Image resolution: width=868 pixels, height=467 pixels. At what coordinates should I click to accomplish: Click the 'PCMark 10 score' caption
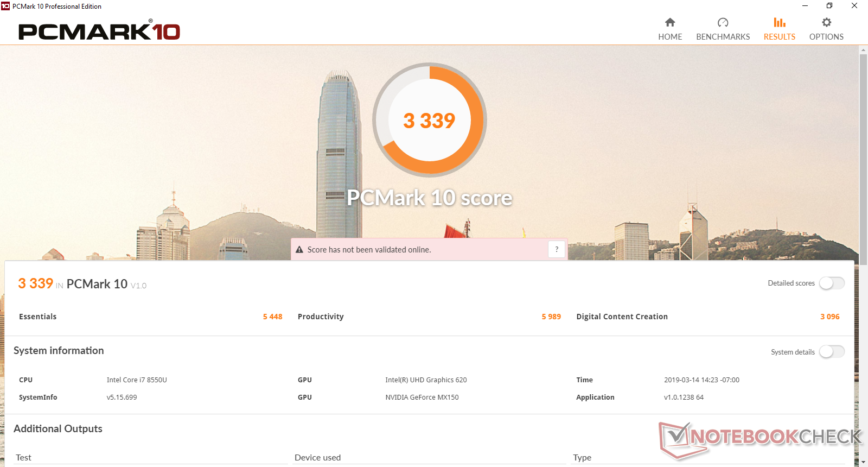(430, 198)
